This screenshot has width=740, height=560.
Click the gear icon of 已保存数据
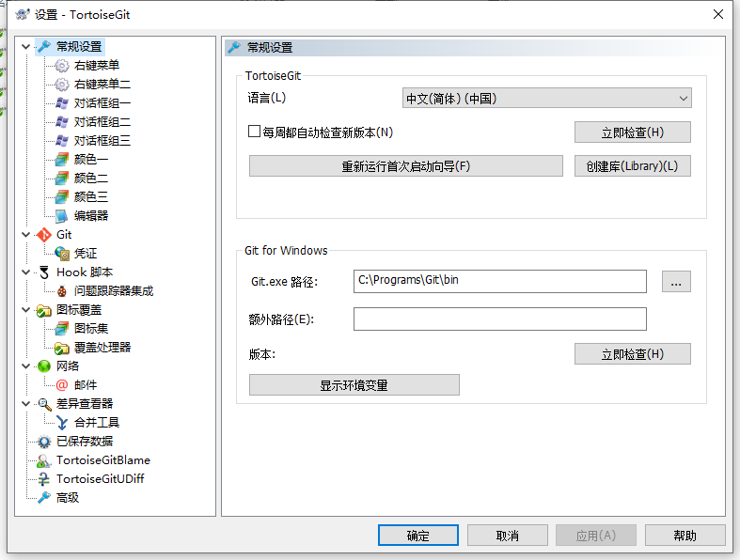click(44, 441)
